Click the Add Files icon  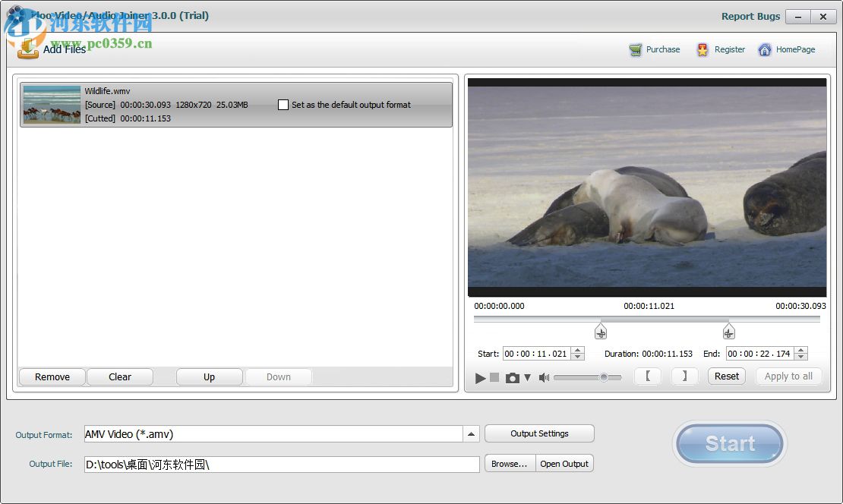(x=27, y=49)
